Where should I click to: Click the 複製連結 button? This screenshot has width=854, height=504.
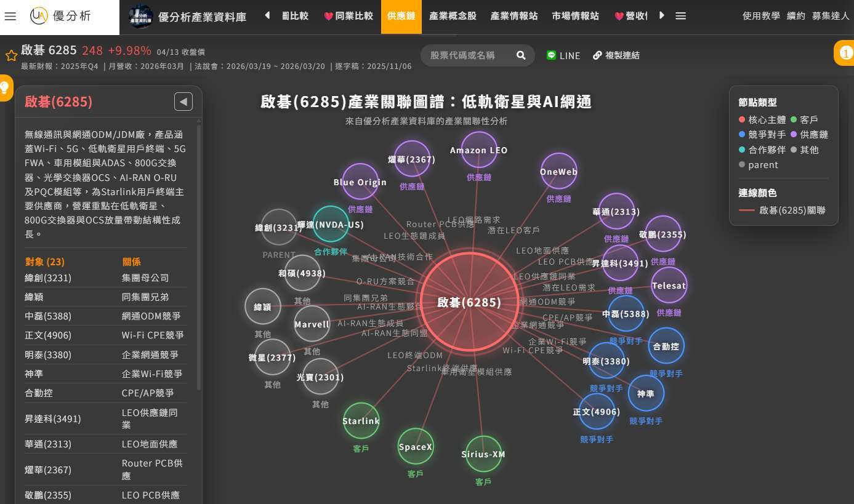(x=618, y=55)
